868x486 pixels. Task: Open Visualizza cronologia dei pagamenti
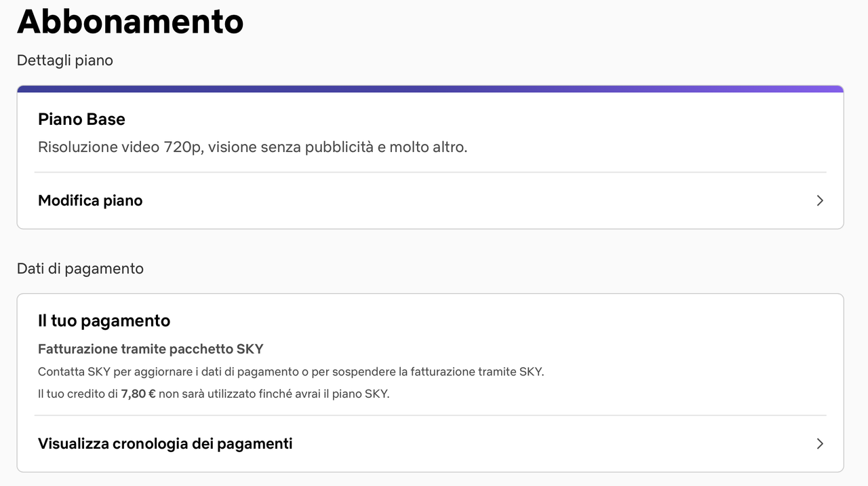pyautogui.click(x=430, y=443)
